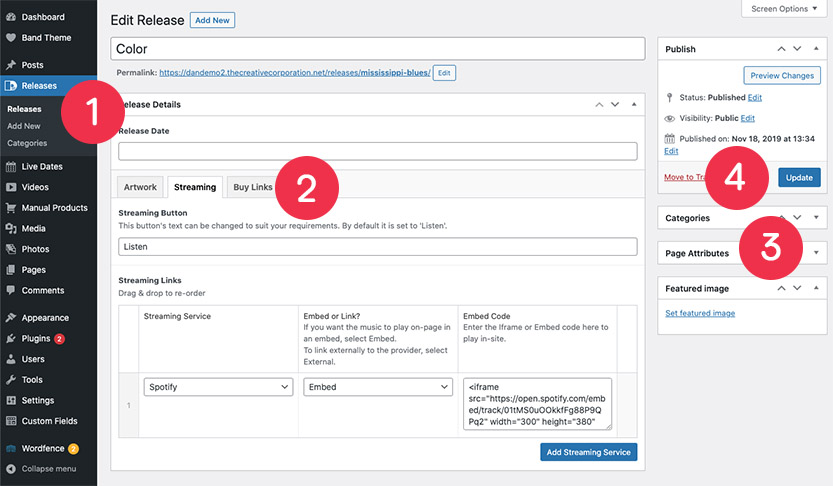833x486 pixels.
Task: Open Videos using its play icon
Action: (10, 187)
